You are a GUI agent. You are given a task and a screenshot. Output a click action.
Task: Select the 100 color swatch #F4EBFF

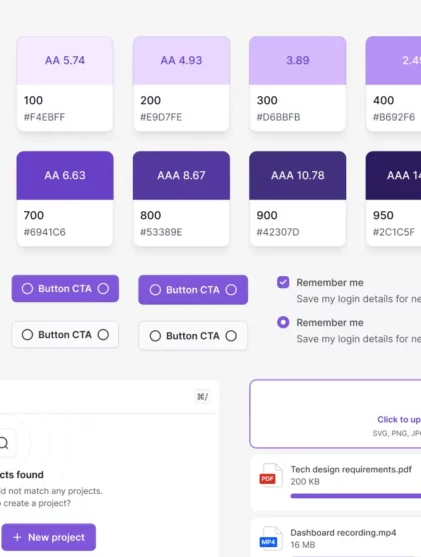pyautogui.click(x=65, y=84)
